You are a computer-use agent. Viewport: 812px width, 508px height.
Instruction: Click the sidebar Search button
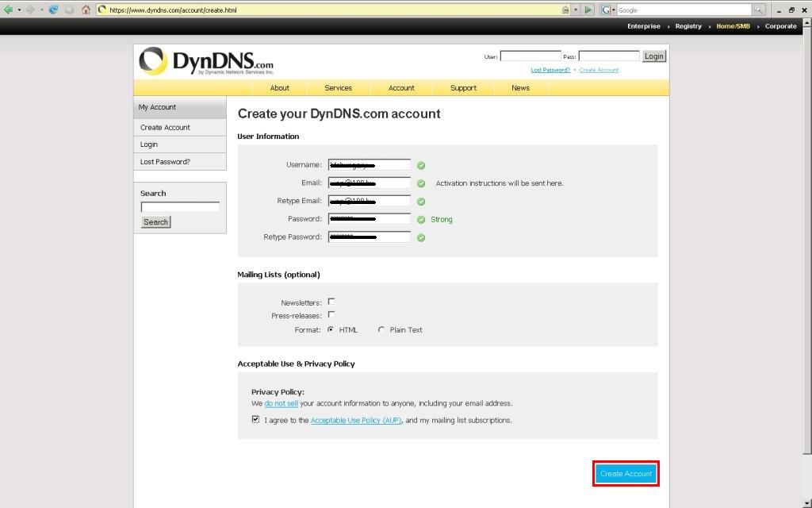pyautogui.click(x=156, y=222)
